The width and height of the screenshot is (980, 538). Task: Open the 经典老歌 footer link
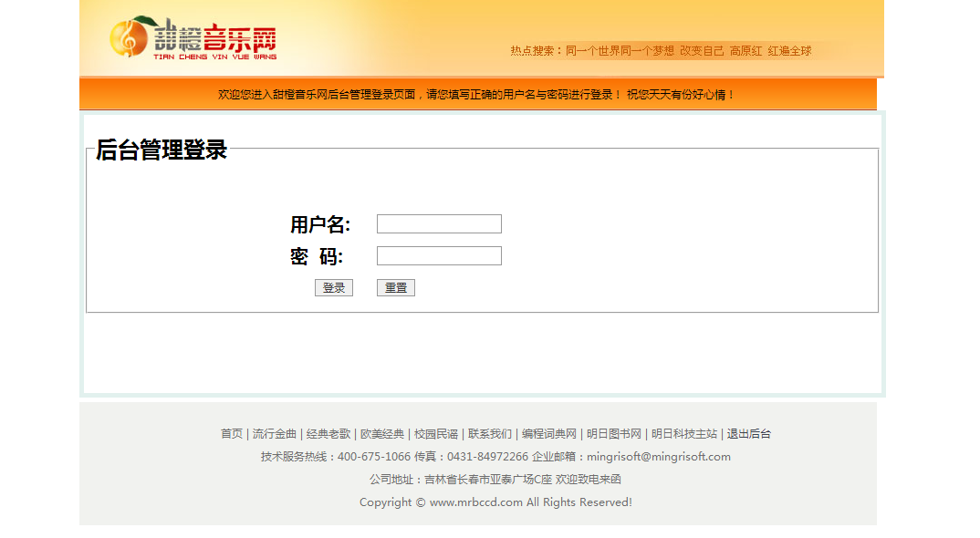click(x=328, y=434)
